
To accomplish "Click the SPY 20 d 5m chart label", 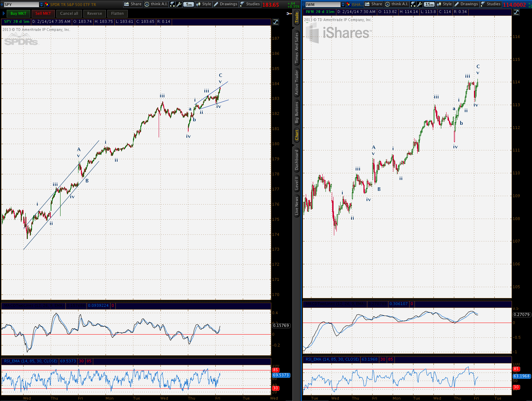I will [x=17, y=21].
